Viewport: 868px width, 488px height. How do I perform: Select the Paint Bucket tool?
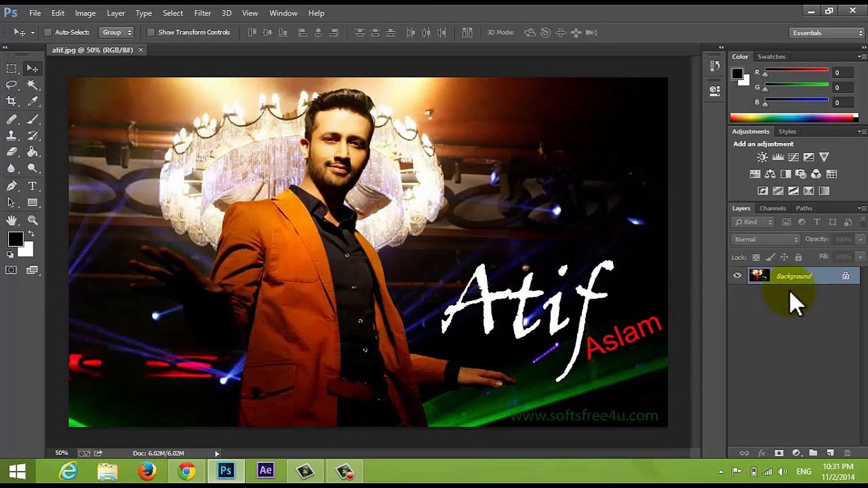click(x=33, y=152)
